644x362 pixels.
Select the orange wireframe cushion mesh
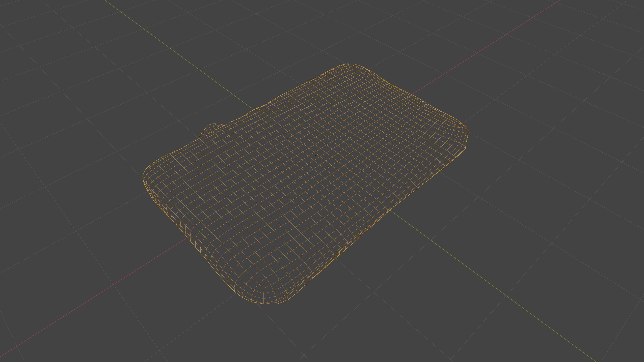tap(305, 184)
